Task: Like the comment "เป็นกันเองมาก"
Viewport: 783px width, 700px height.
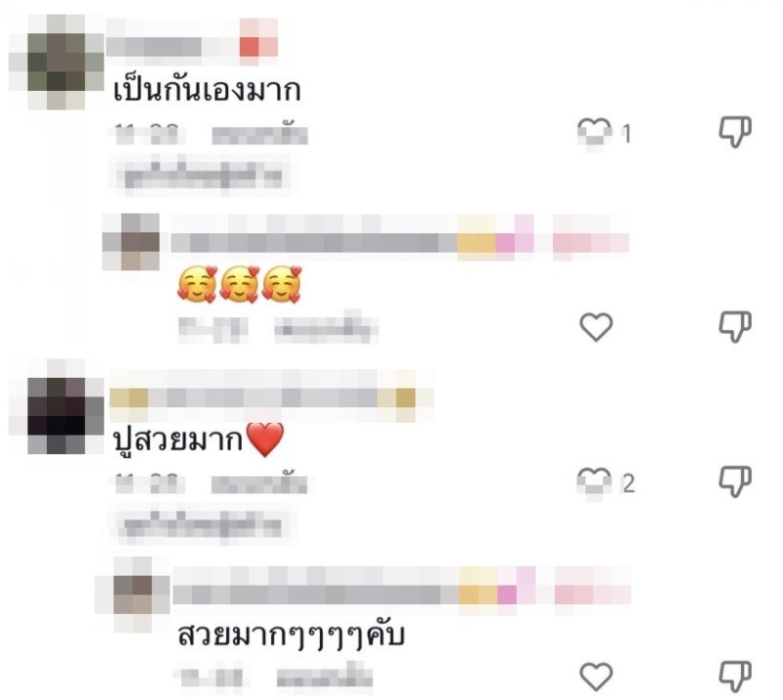Action: [595, 132]
